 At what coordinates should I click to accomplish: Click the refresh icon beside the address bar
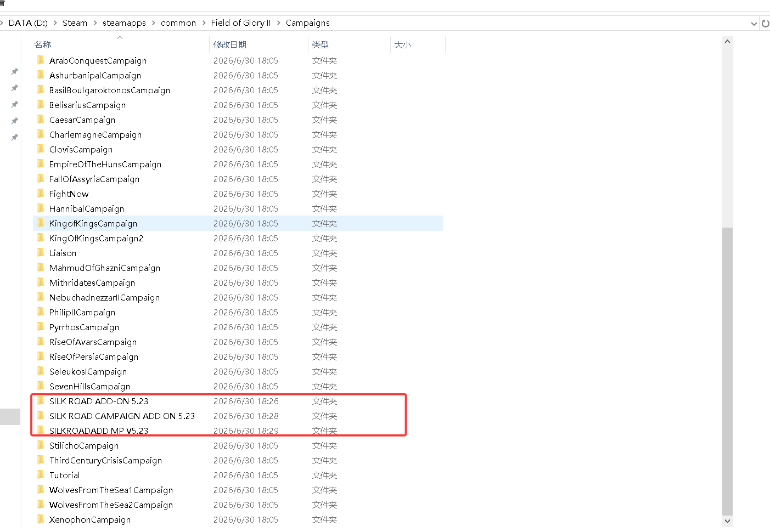765,23
